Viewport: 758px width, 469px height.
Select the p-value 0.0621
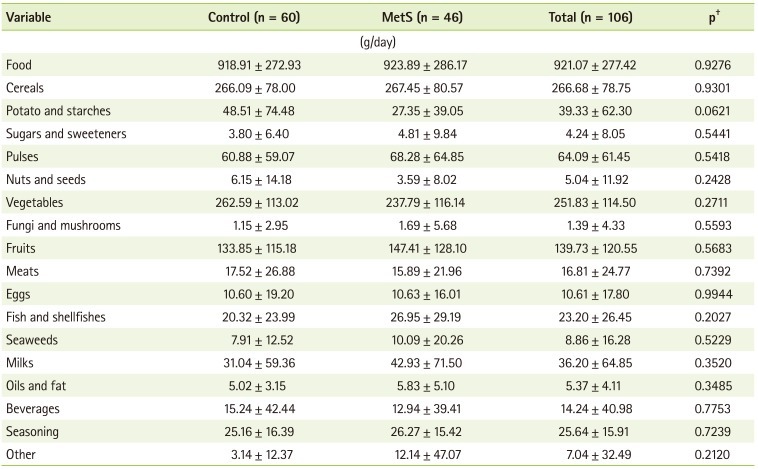[x=711, y=111]
